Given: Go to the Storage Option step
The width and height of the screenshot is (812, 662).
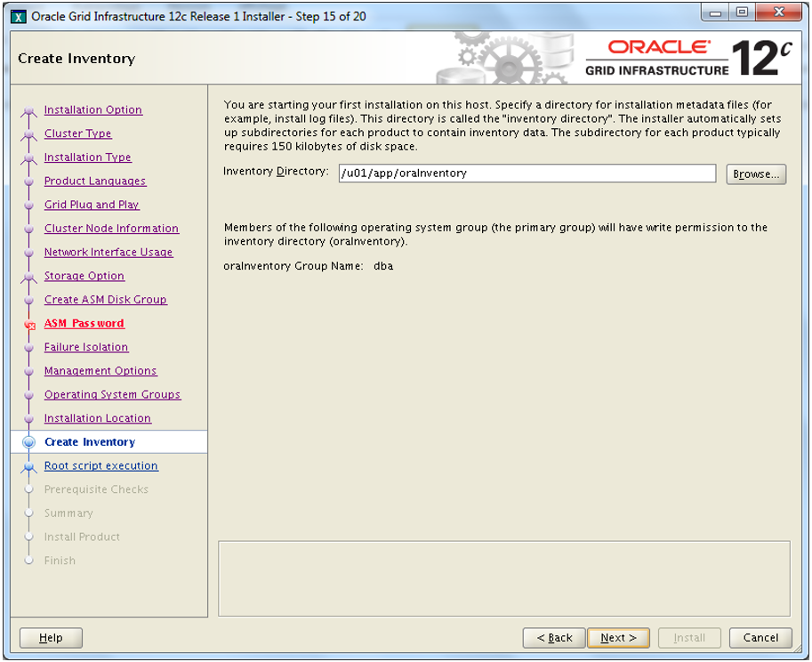Looking at the screenshot, I should click(84, 276).
